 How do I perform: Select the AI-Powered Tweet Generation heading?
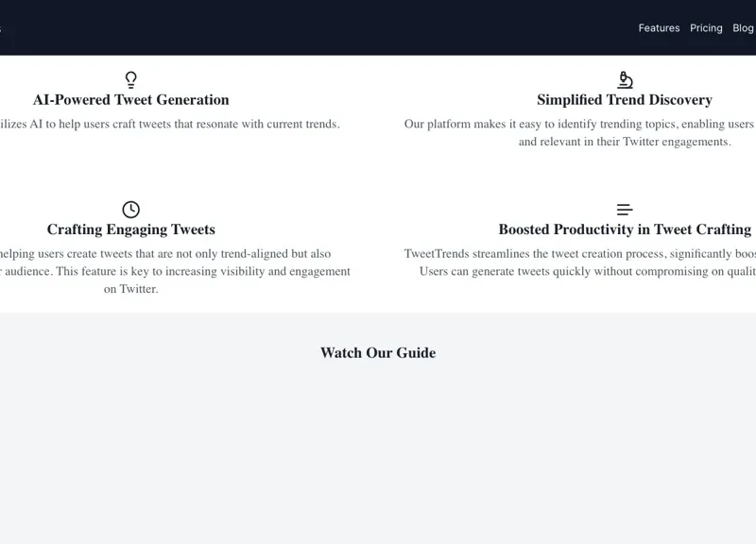tap(130, 100)
